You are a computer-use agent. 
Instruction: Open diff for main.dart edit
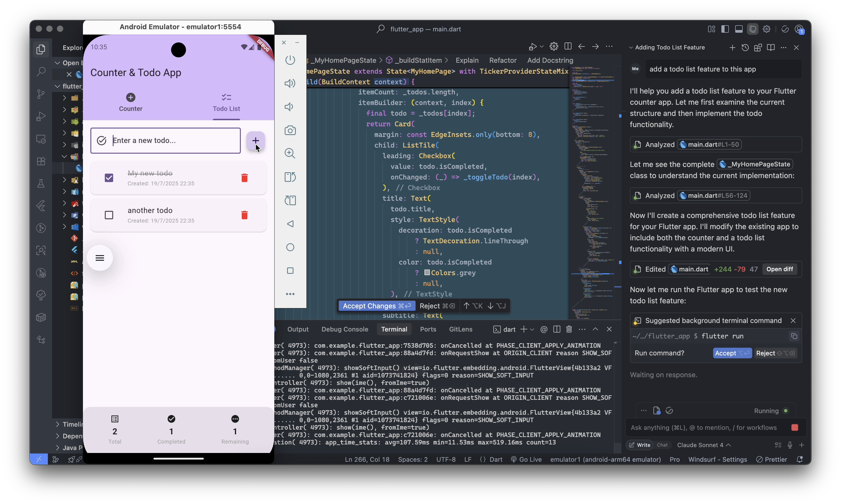[x=779, y=269]
